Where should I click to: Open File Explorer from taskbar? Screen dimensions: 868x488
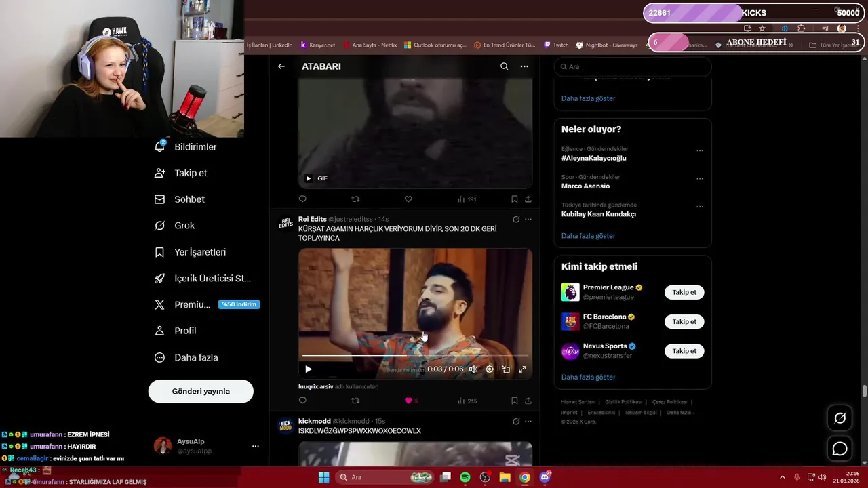(x=505, y=477)
